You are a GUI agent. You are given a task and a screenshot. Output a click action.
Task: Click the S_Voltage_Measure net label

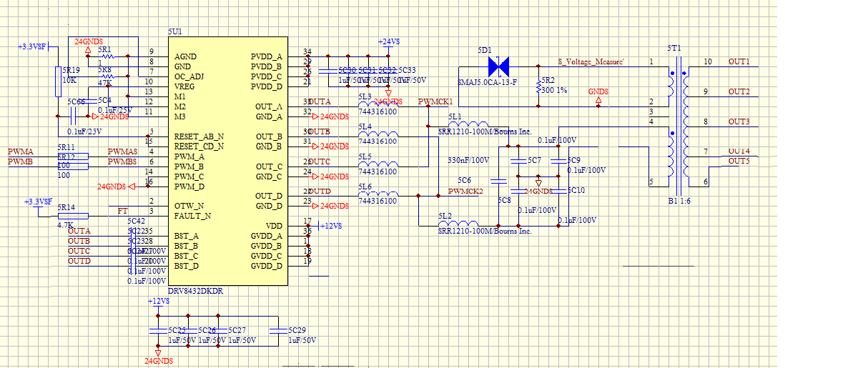click(591, 62)
